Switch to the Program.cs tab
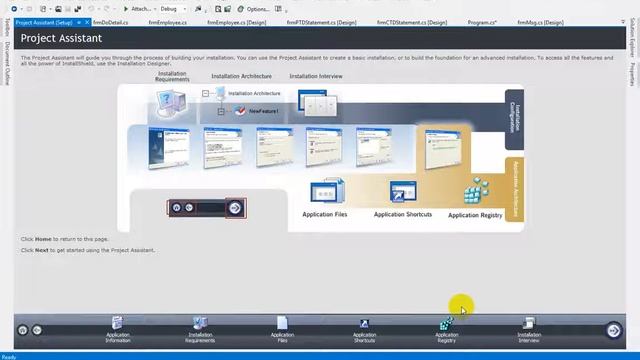 click(482, 22)
